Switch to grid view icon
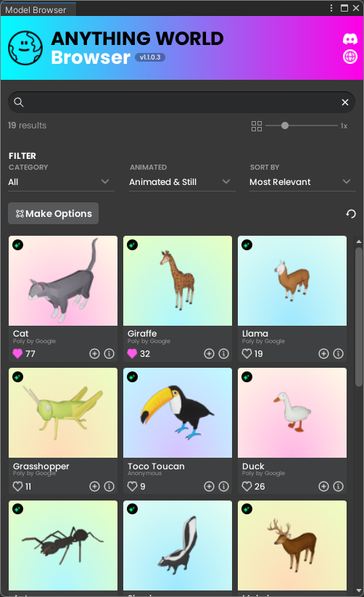Viewport: 364px width, 597px height. coord(257,126)
